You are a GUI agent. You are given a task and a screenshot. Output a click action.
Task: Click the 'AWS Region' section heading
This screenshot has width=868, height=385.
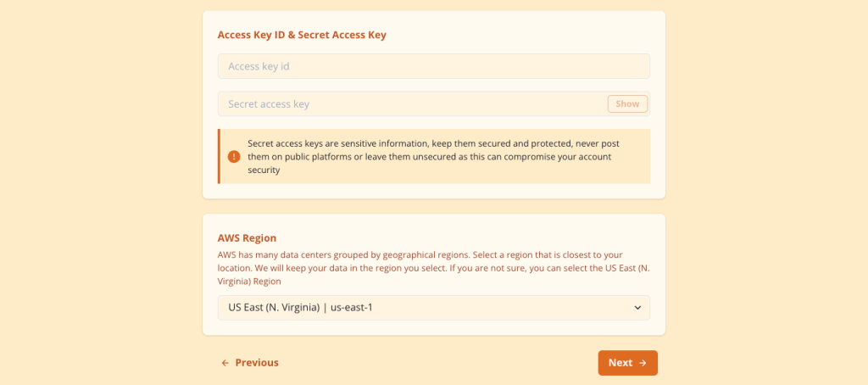pos(247,238)
